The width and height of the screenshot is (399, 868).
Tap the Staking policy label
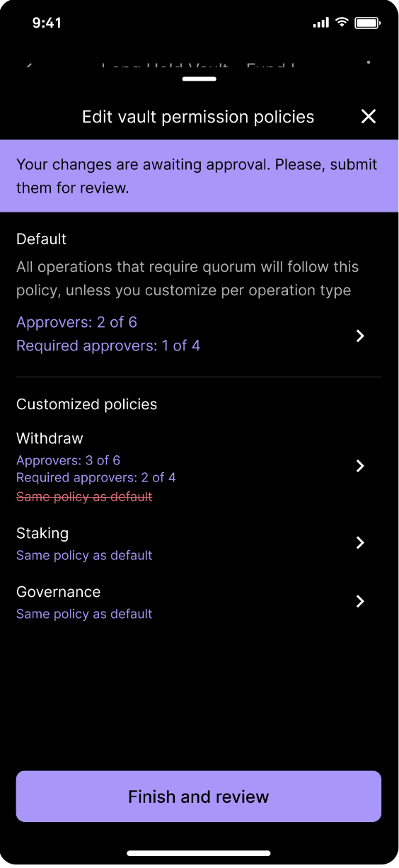point(42,533)
